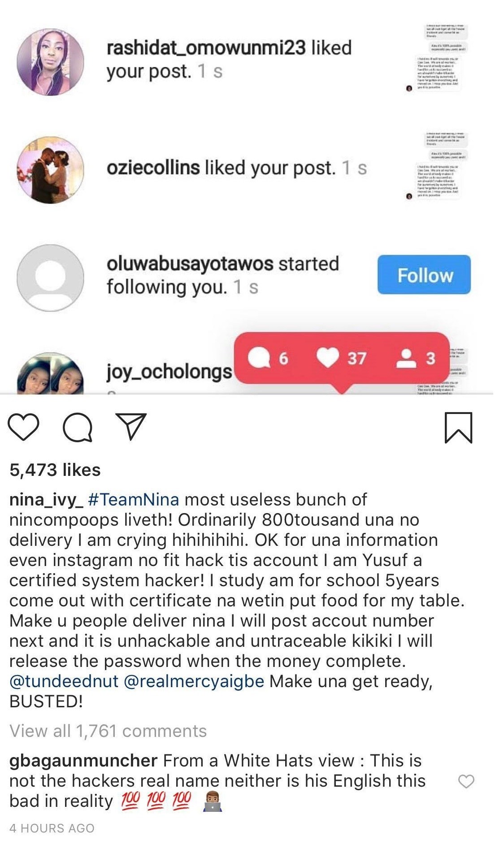Open oziecollins profile picture
Image resolution: width=504 pixels, height=845 pixels.
50,170
